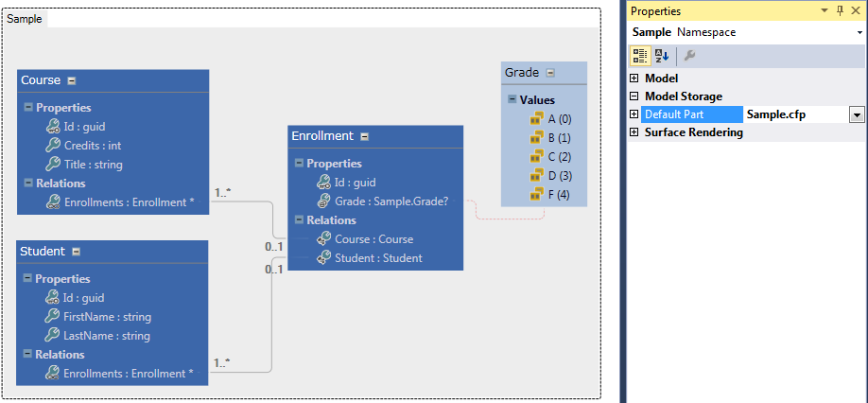Image resolution: width=868 pixels, height=403 pixels.
Task: Click the icon next to Grade : Sample.Grade?
Action: [x=323, y=201]
